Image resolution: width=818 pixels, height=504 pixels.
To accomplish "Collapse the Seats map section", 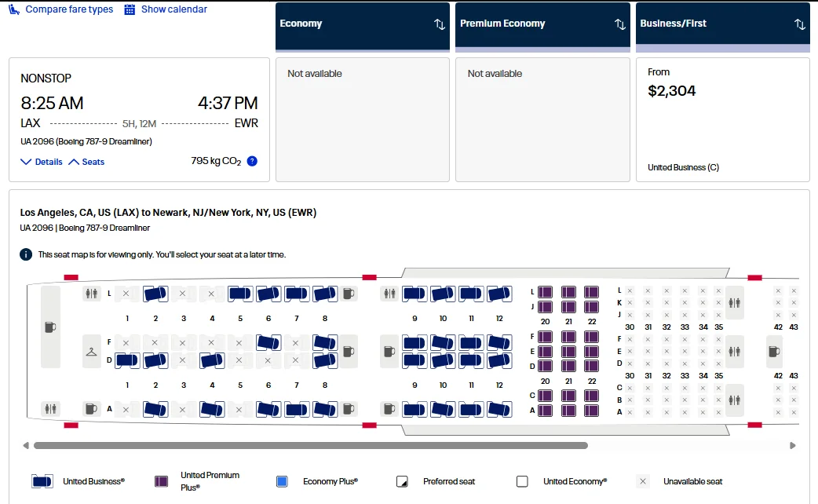I will (x=86, y=162).
